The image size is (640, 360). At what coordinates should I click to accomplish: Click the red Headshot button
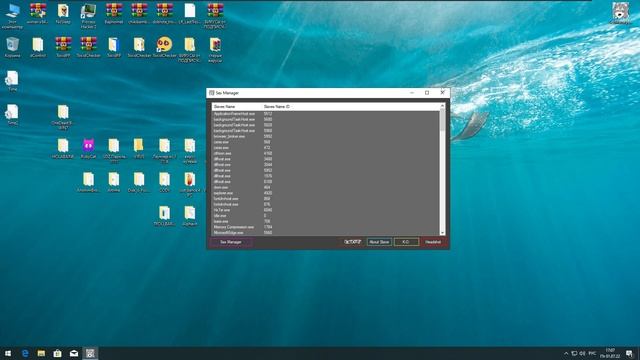pos(433,242)
